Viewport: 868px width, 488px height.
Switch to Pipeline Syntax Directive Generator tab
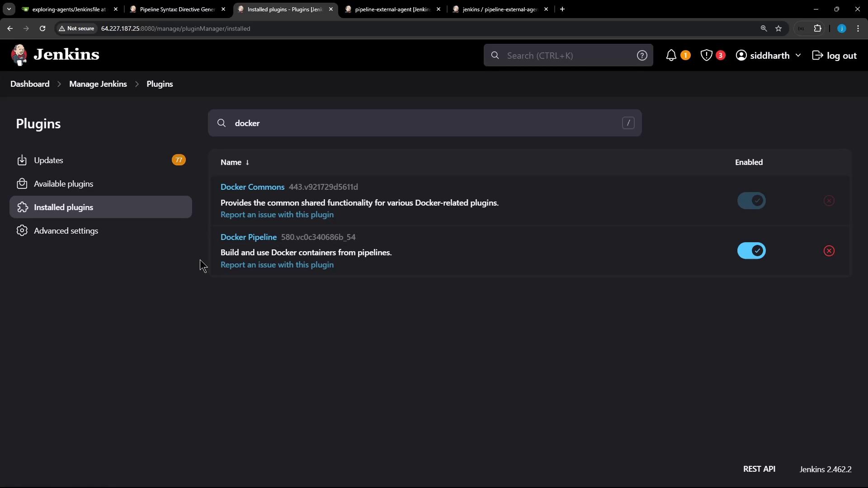[177, 9]
